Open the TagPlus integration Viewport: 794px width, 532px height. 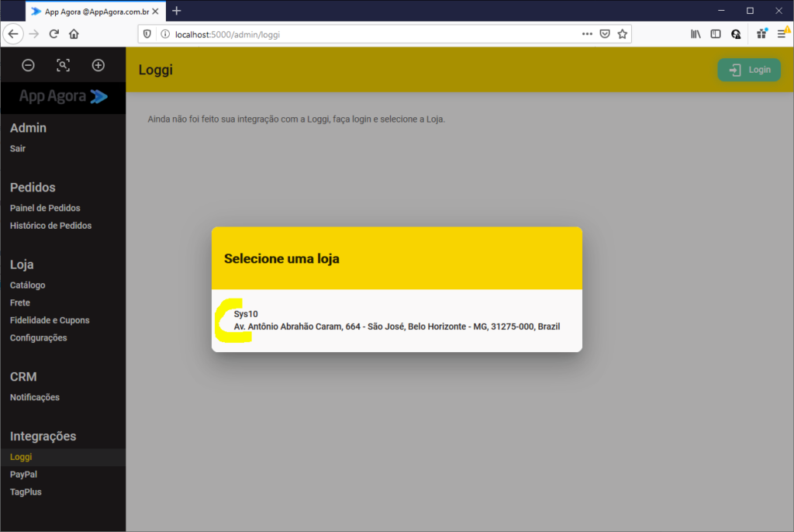point(26,492)
